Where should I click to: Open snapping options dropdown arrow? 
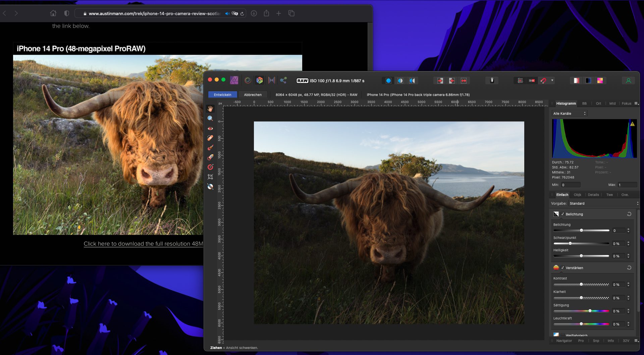click(x=552, y=81)
